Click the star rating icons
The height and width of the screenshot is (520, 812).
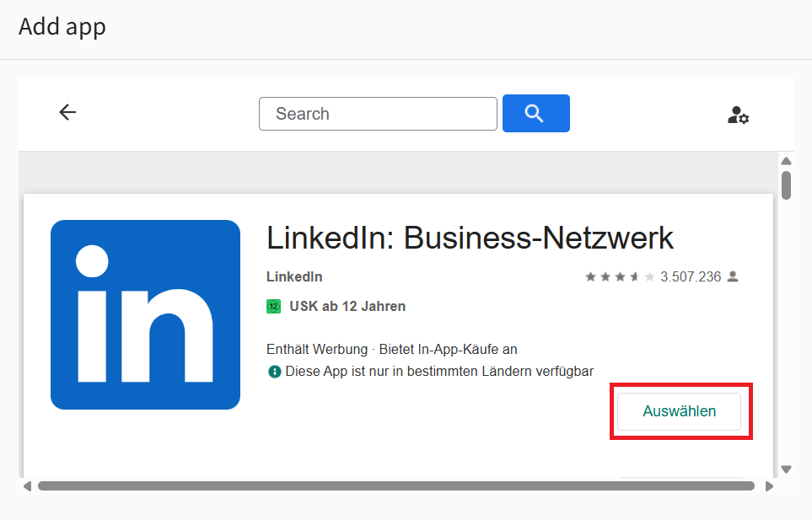click(620, 276)
